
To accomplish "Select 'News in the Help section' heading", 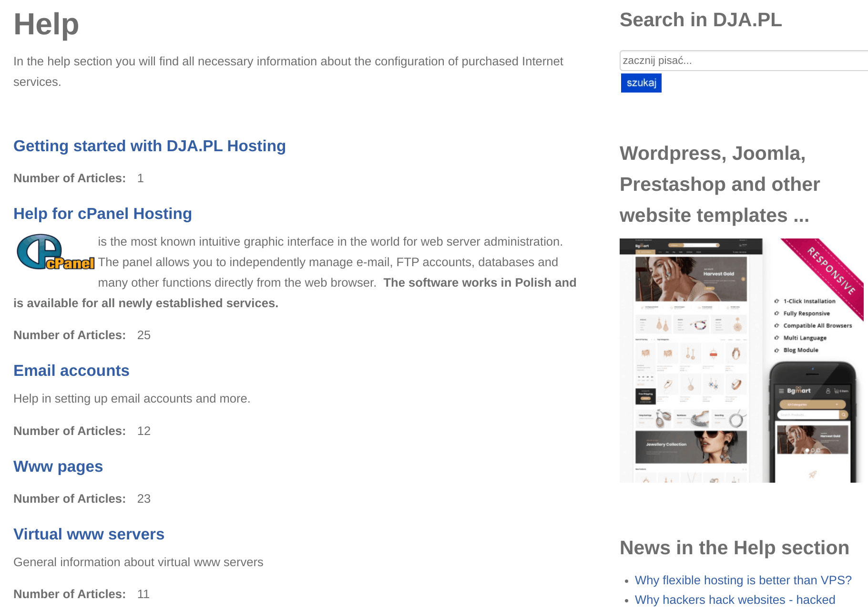I will pos(734,548).
